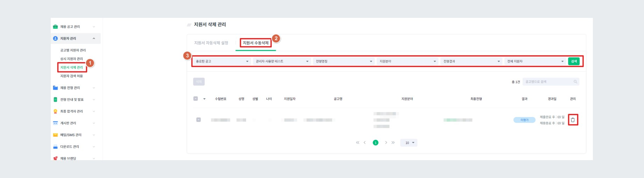Toggle the select-all checkbox in table header

196,99
